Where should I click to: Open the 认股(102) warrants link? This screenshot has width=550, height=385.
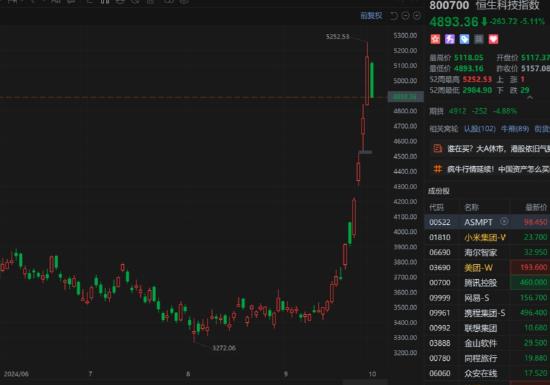tap(479, 129)
